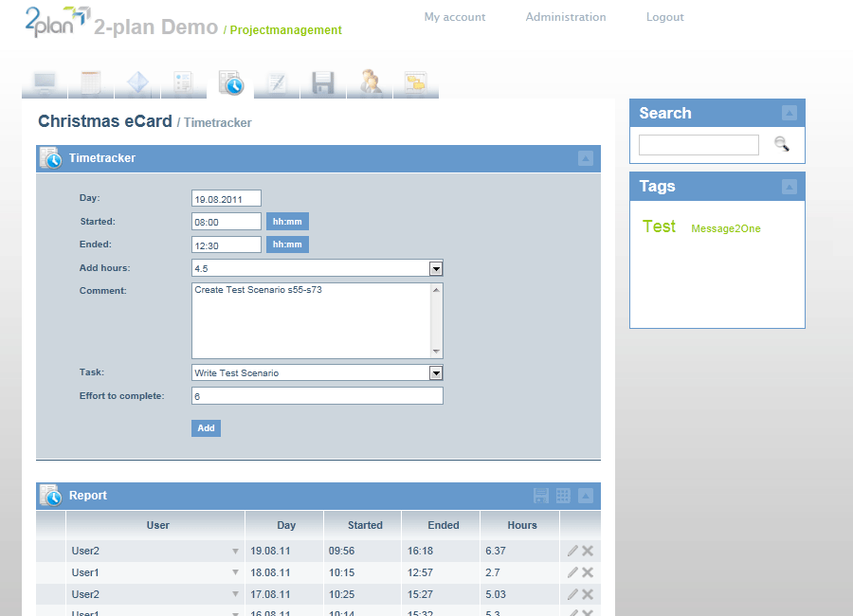Open the Task dropdown
This screenshot has width=853, height=616.
coord(436,372)
